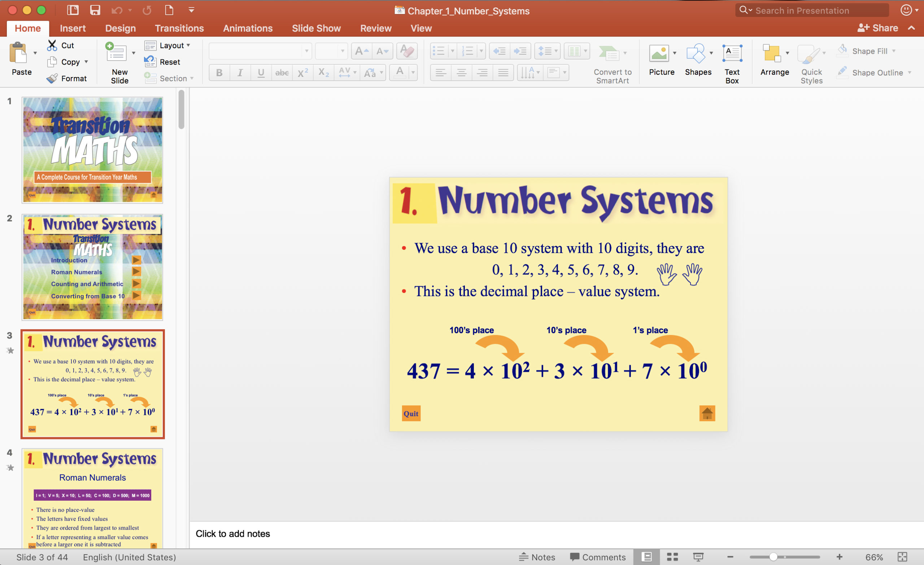Click the zoom in plus button

point(840,557)
